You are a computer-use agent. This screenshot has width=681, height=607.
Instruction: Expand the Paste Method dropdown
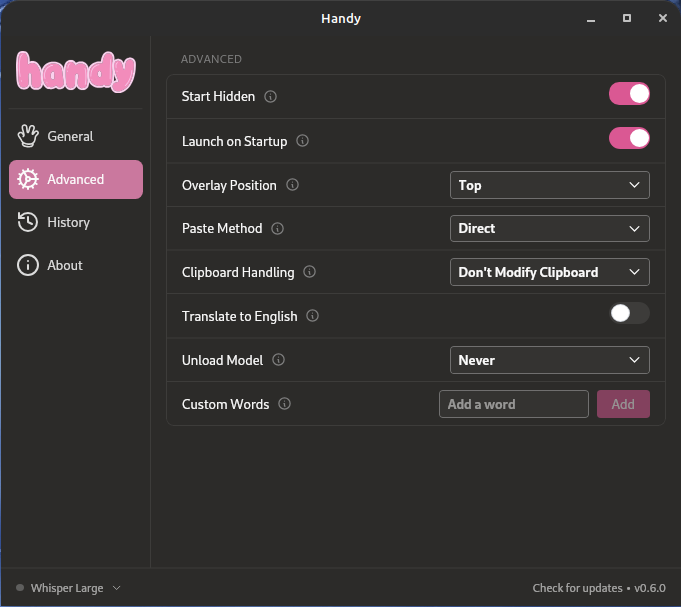click(549, 229)
